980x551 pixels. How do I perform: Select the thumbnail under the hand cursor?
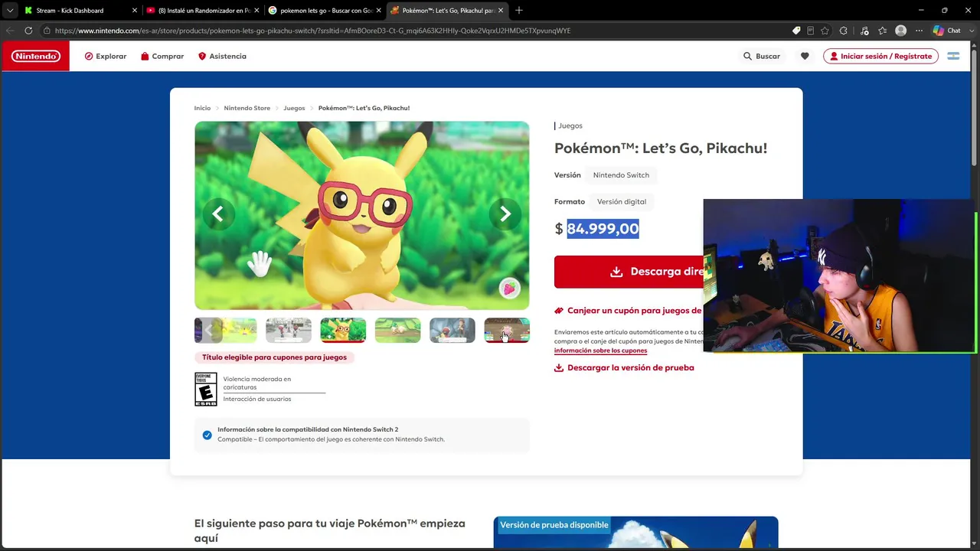coord(506,330)
